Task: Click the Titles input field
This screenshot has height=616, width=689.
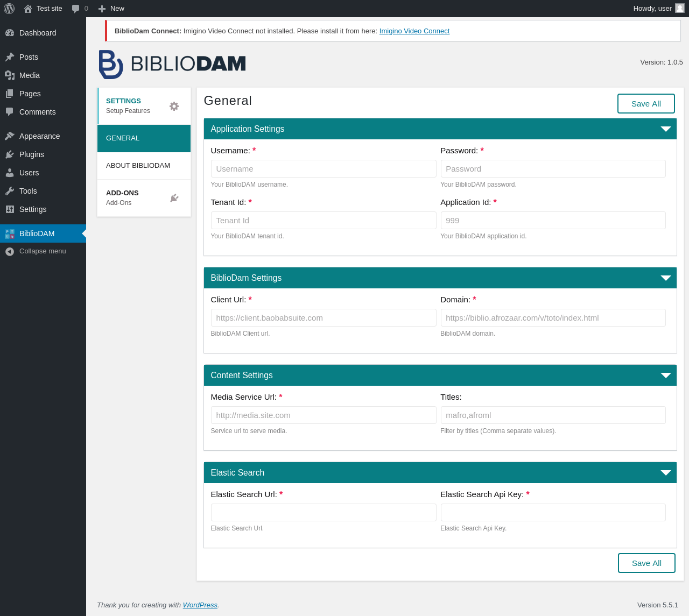Action: 553,415
